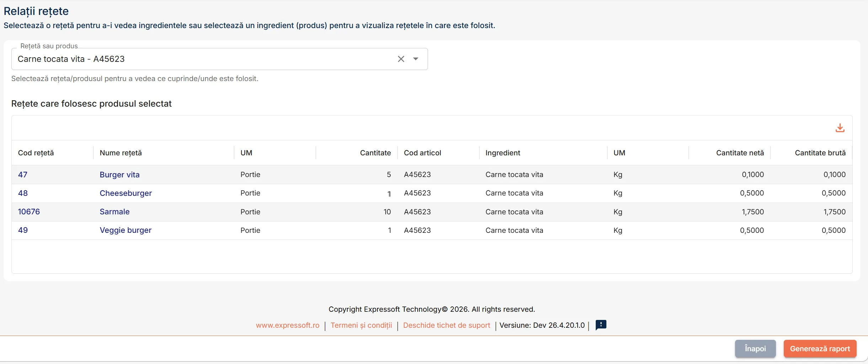Open recipe Burger vita link
The image size is (868, 364).
(x=119, y=175)
